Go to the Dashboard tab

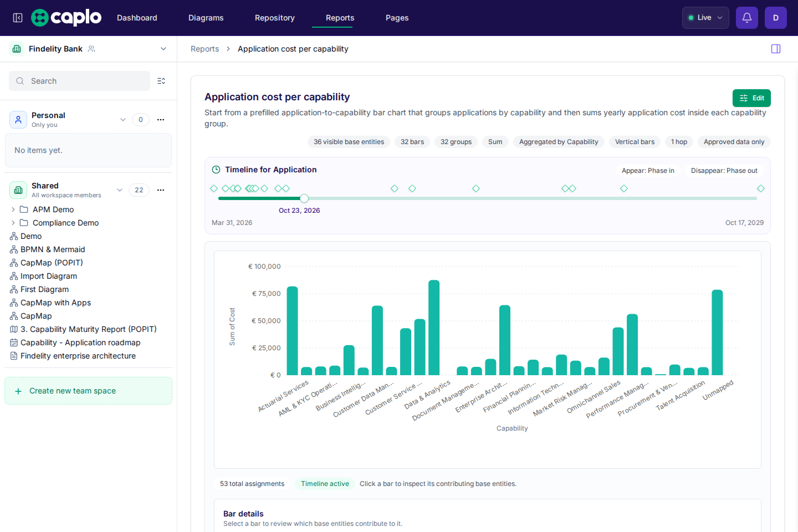[137, 18]
